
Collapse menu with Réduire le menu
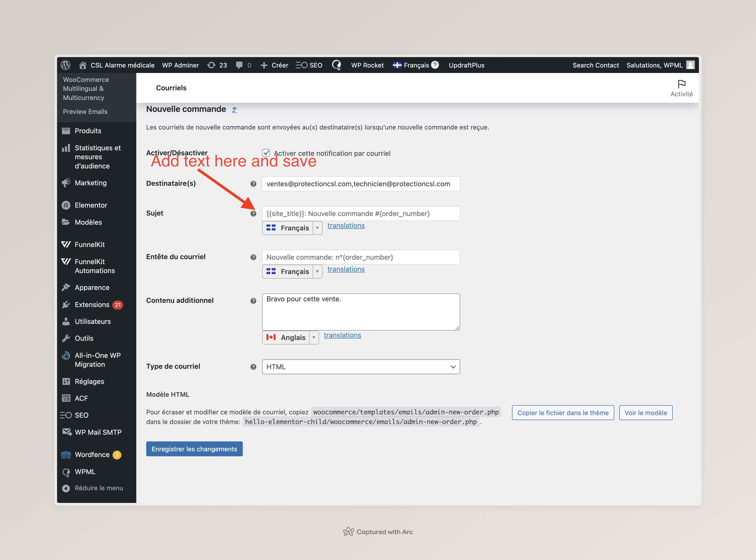click(92, 488)
